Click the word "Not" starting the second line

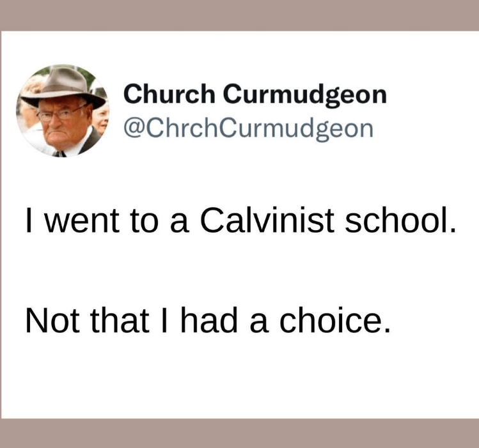50,320
